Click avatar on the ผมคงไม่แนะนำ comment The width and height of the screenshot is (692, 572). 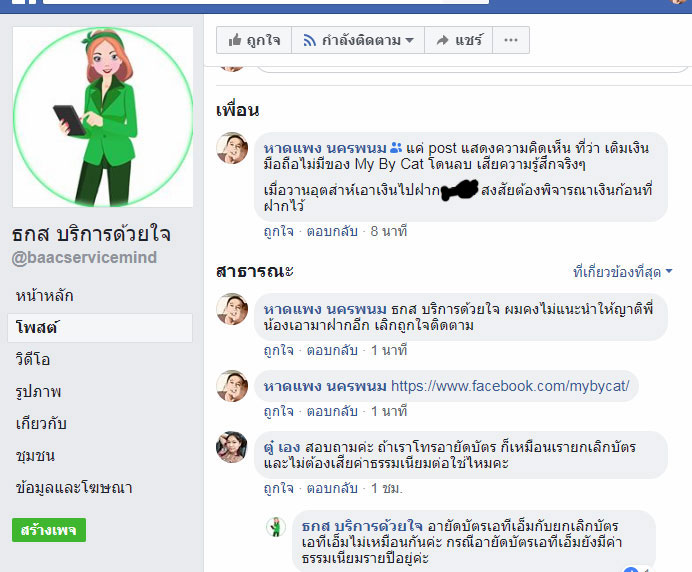coord(232,309)
